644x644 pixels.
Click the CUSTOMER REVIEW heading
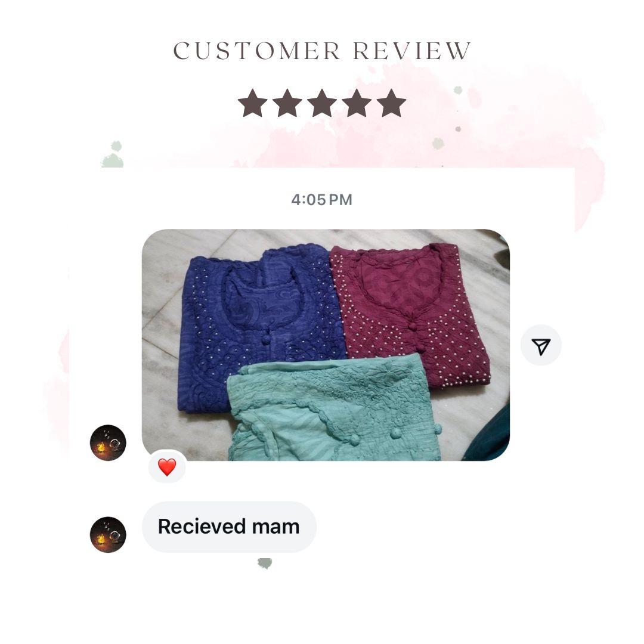(322, 51)
